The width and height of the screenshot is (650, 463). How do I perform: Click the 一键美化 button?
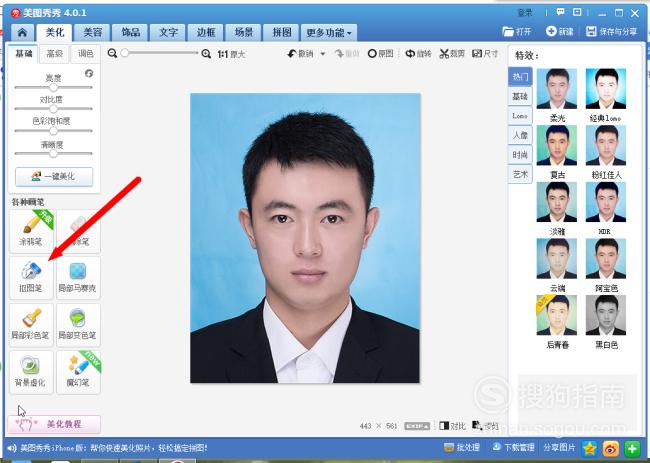[x=54, y=177]
